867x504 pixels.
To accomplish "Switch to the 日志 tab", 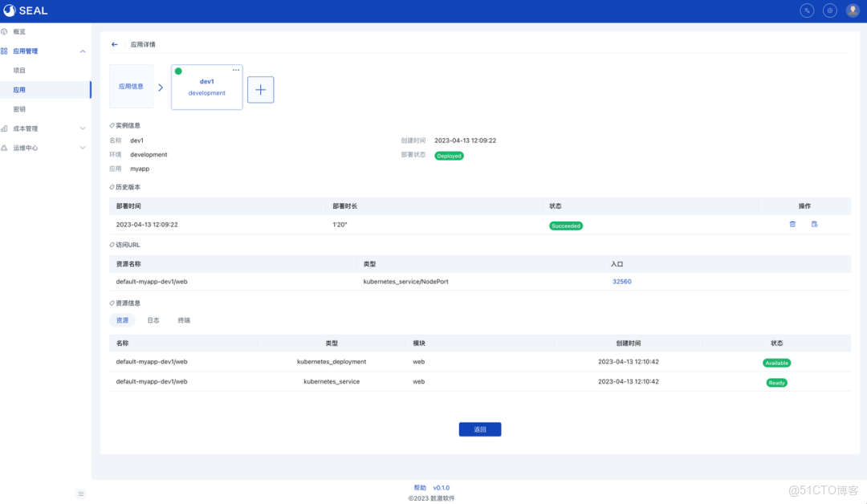I will click(x=153, y=319).
